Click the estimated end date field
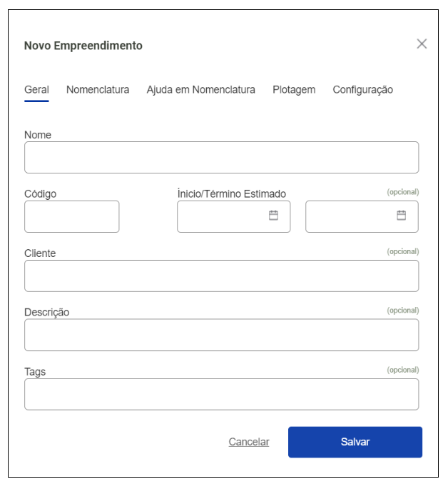 (x=350, y=216)
